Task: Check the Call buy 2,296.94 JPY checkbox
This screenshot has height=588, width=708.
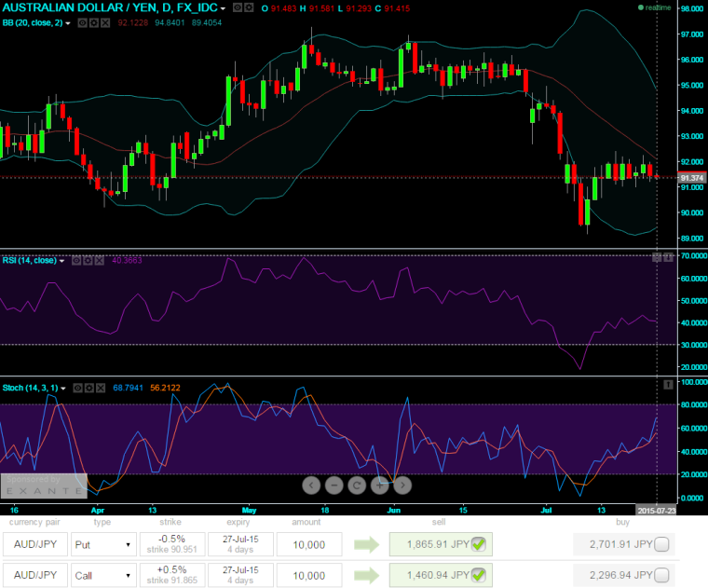Action: point(661,576)
